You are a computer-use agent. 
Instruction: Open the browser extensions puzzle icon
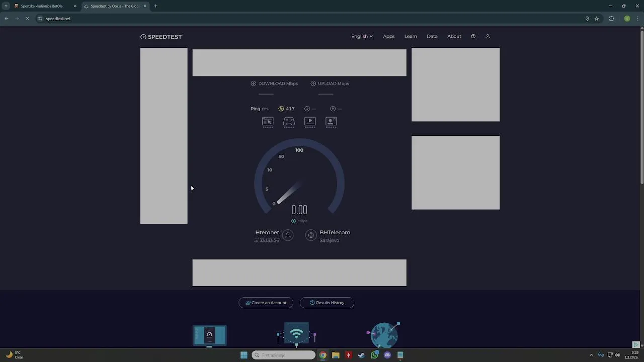[x=611, y=19]
